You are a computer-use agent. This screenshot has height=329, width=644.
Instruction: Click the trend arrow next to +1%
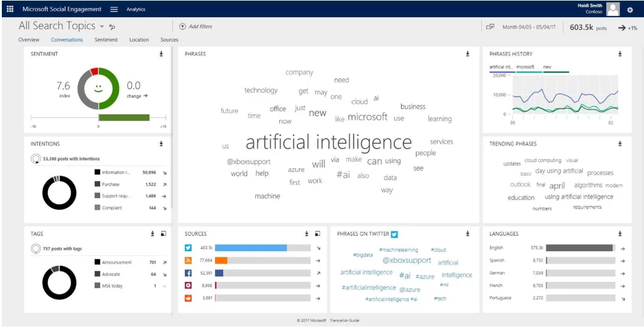click(622, 28)
